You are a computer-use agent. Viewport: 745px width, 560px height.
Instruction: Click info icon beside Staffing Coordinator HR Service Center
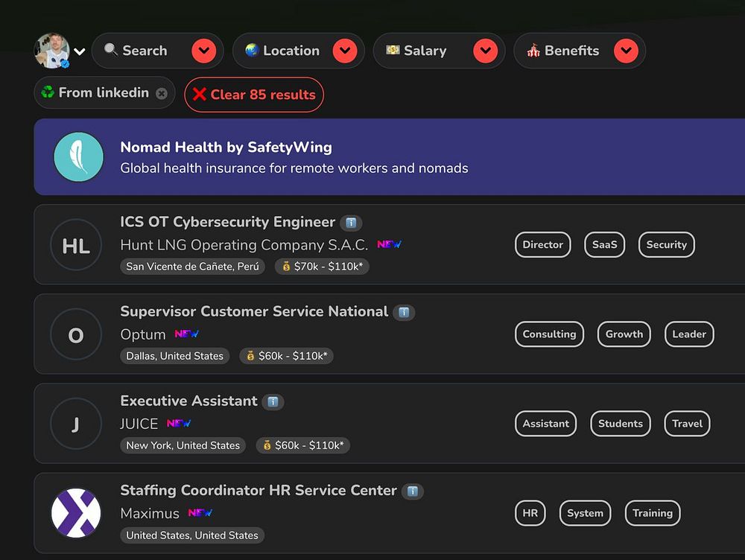(413, 491)
